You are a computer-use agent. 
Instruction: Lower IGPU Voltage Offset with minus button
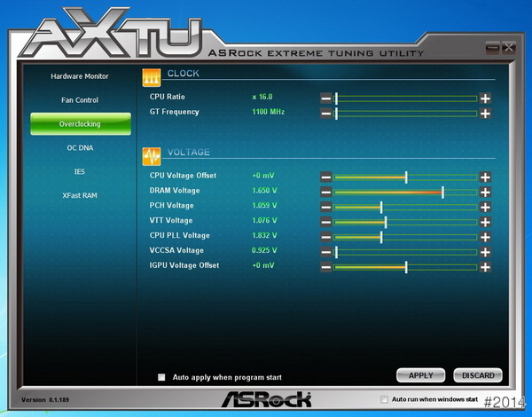tap(325, 266)
